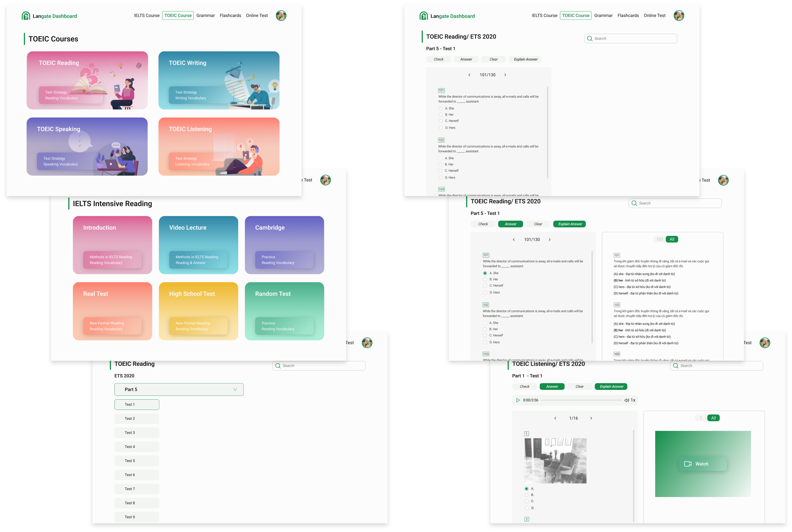The image size is (792, 532).
Task: Open profile avatar in TOEIC Courses window
Action: tap(281, 16)
